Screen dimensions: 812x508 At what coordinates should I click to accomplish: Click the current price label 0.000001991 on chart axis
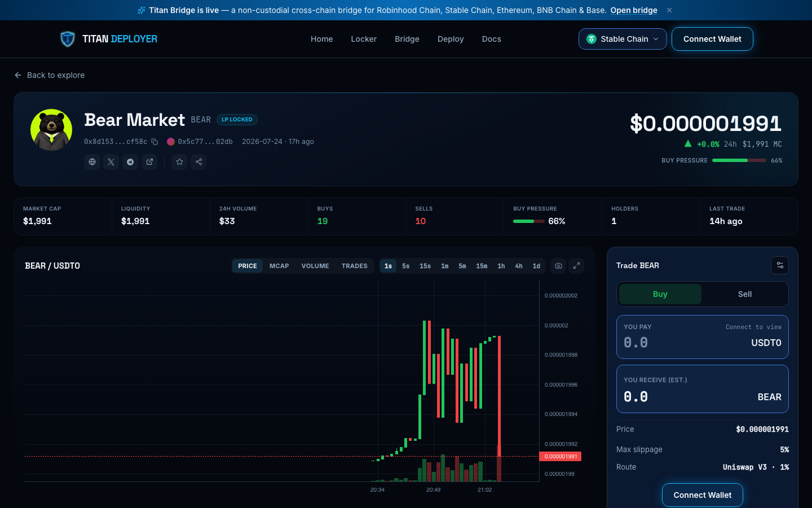[561, 456]
